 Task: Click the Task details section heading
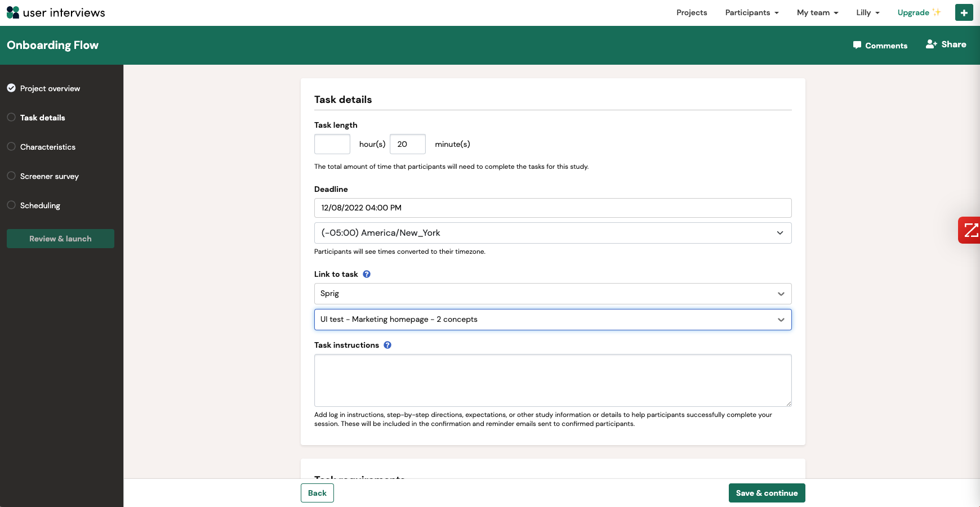pos(343,100)
